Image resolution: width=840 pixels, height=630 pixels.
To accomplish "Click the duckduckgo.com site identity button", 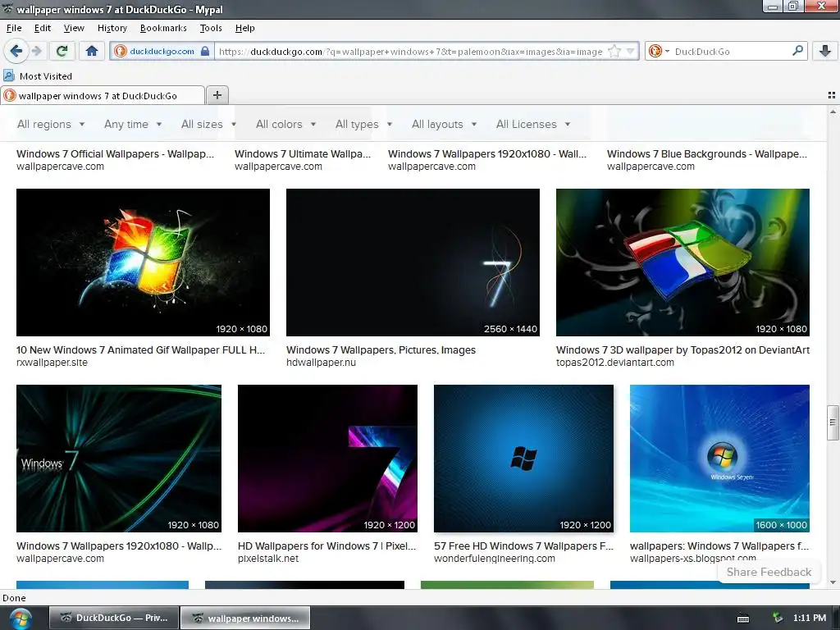I will [162, 51].
